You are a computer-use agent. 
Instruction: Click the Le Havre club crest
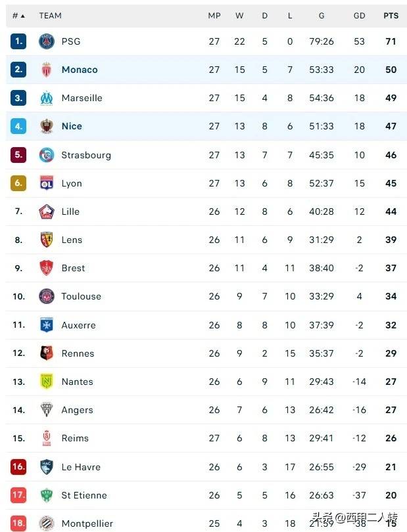46,467
